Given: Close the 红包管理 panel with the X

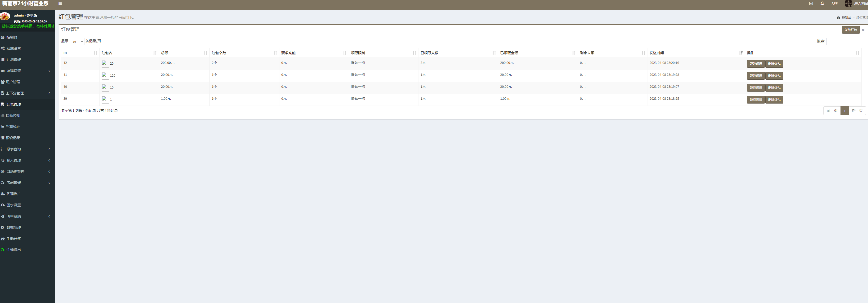Looking at the screenshot, I should [863, 30].
